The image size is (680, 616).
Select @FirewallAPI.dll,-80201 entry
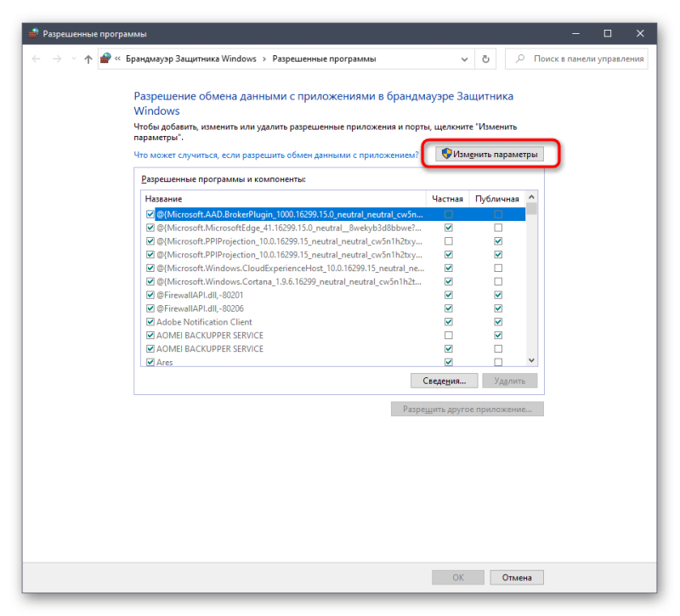click(200, 295)
